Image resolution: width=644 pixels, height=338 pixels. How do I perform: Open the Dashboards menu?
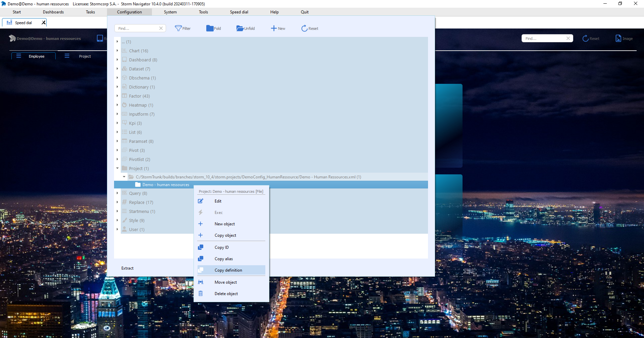click(53, 12)
